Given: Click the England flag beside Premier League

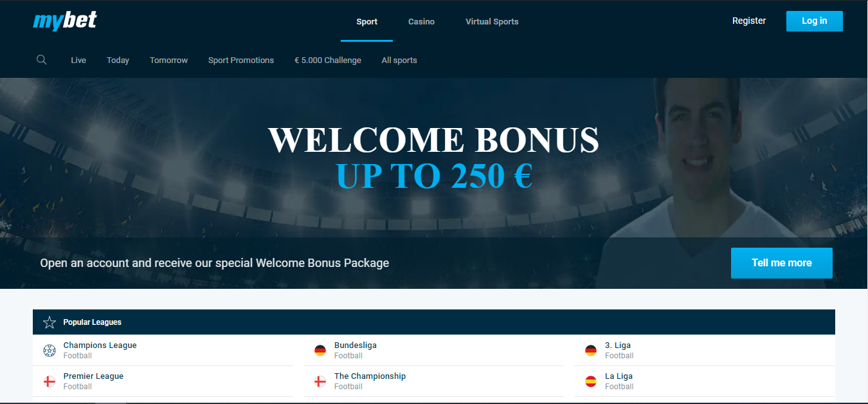Looking at the screenshot, I should click(x=50, y=381).
